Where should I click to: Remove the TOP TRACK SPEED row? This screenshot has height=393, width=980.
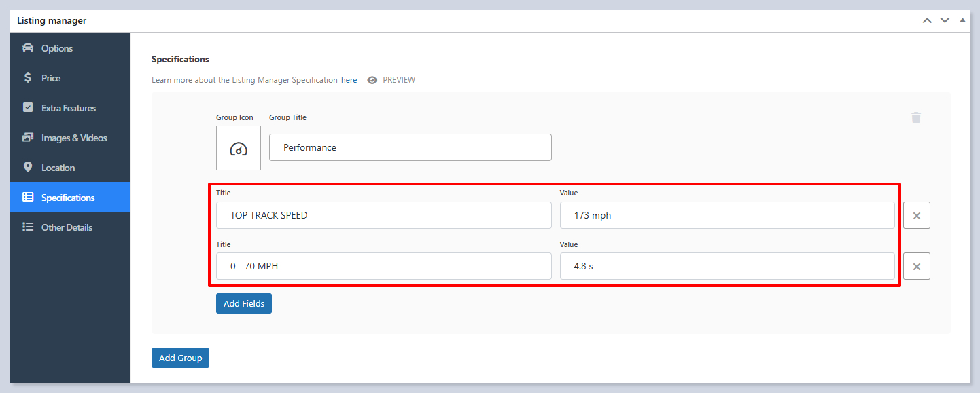pos(916,215)
